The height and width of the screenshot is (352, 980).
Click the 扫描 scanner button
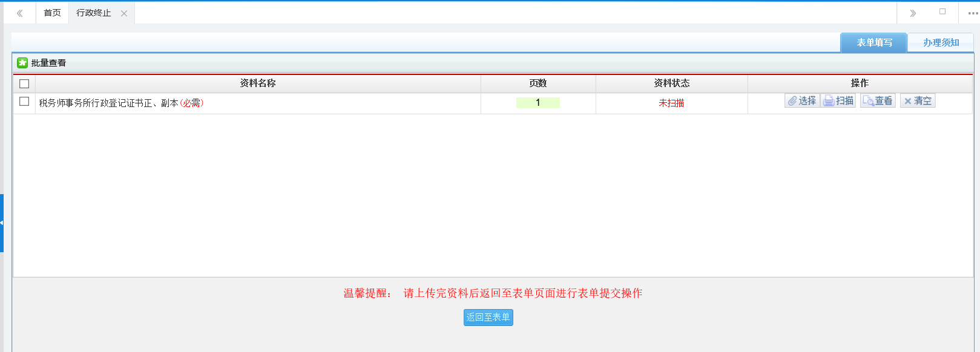coord(838,101)
